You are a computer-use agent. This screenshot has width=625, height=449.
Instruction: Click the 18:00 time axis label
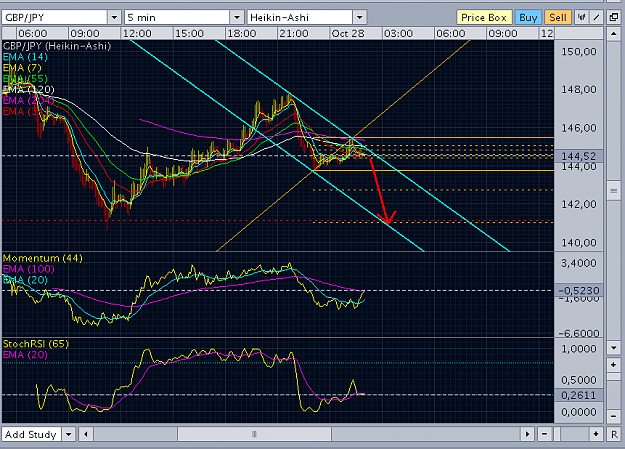pyautogui.click(x=242, y=33)
